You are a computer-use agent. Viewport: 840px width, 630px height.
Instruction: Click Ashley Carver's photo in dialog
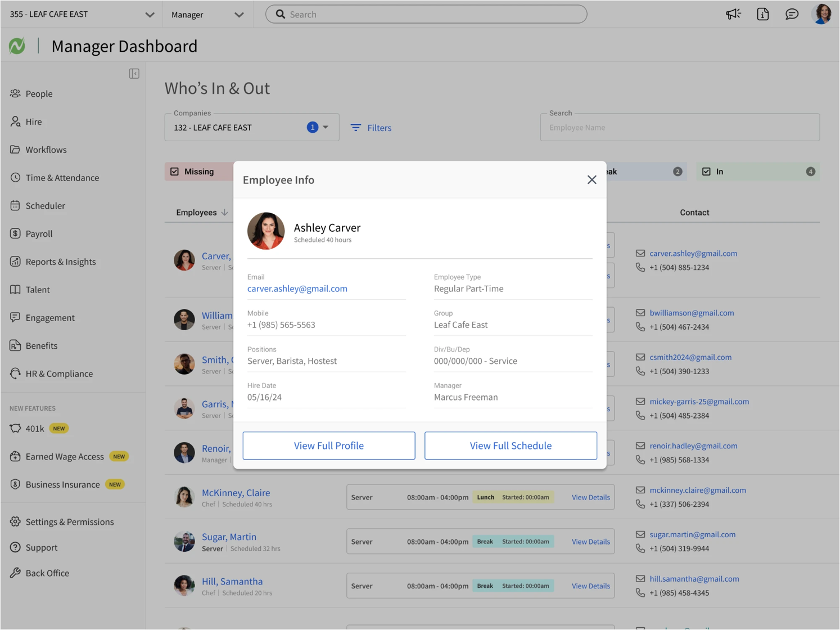point(266,231)
